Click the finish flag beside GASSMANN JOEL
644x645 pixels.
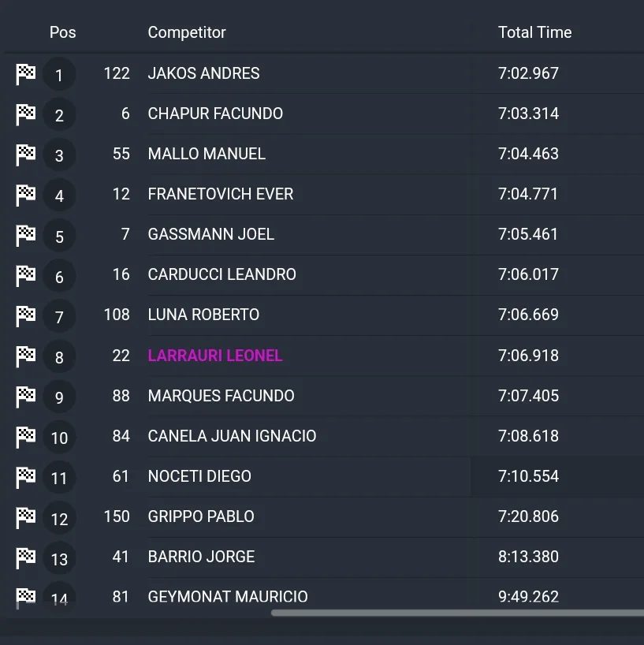point(25,235)
